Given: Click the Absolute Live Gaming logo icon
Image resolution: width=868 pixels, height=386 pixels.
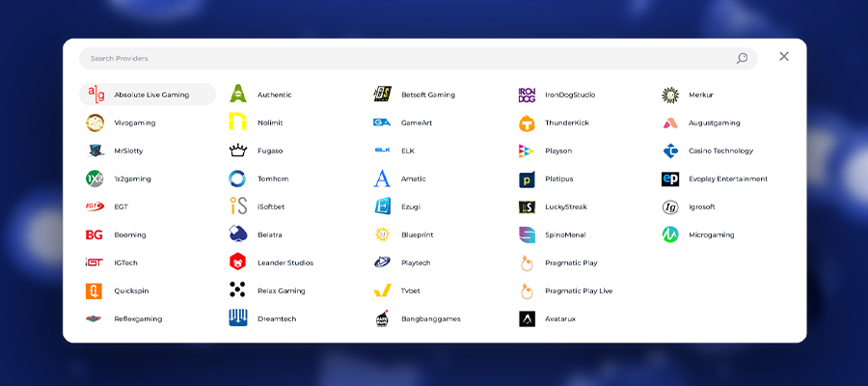Looking at the screenshot, I should [95, 95].
